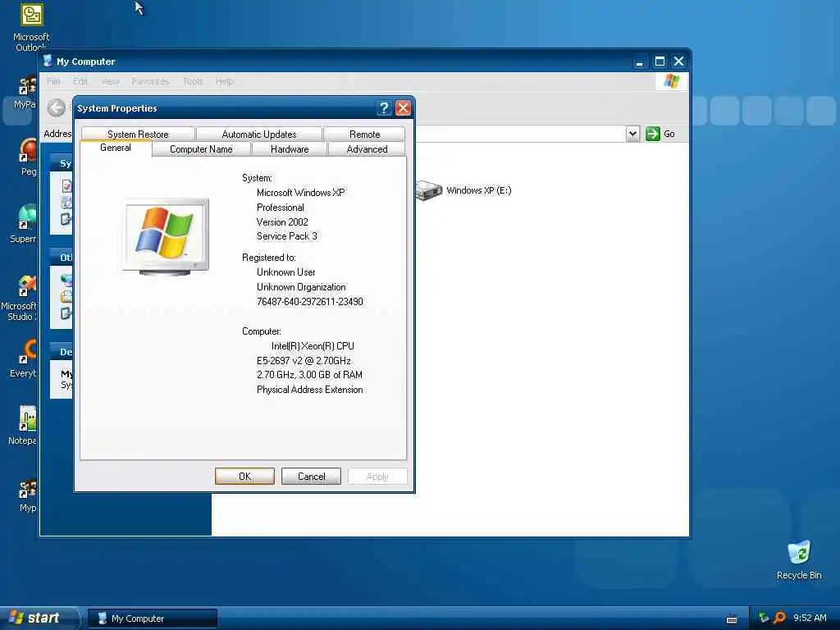Minimize the My Computer window
The image size is (840, 630).
639,62
